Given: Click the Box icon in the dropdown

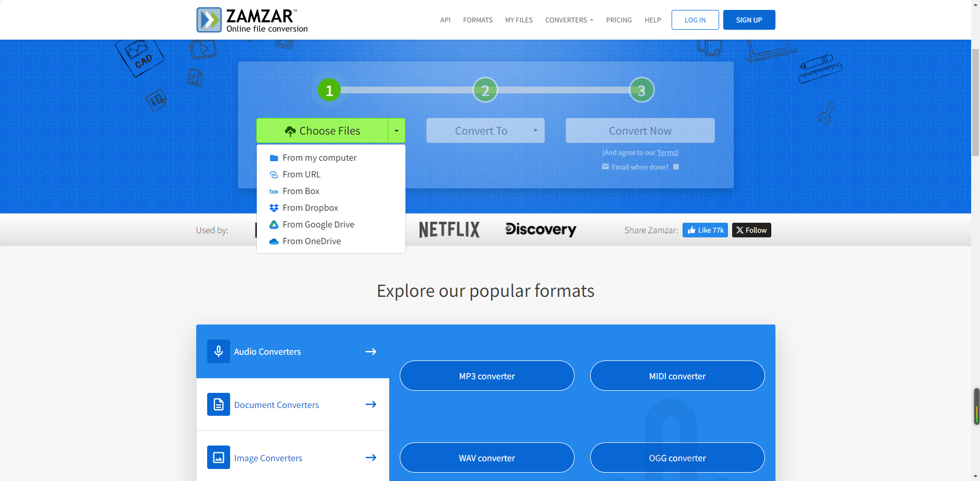Looking at the screenshot, I should tap(273, 191).
